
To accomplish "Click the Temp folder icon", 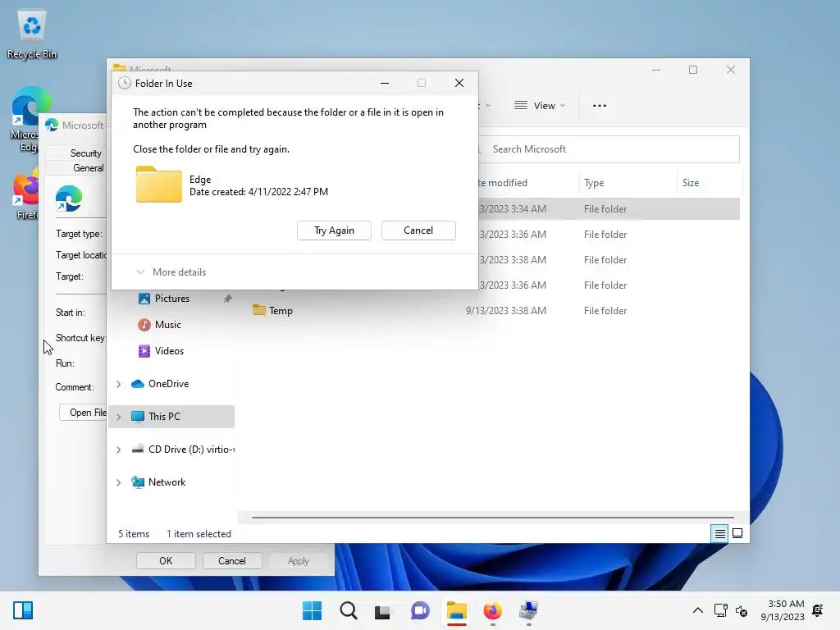I will pyautogui.click(x=259, y=310).
